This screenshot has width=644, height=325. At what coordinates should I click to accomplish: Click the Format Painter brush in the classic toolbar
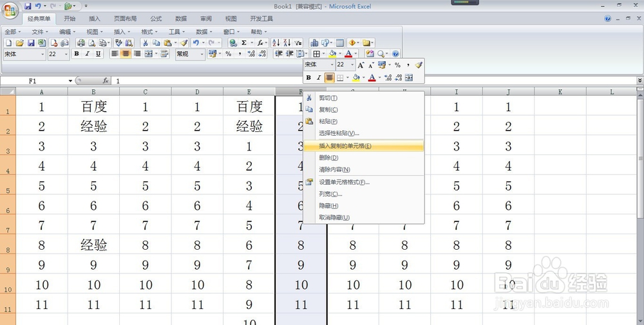click(184, 42)
